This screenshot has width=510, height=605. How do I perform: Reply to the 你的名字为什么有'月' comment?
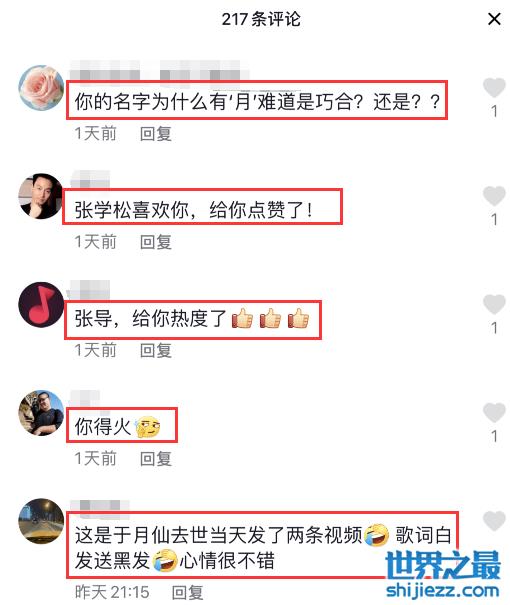155,134
